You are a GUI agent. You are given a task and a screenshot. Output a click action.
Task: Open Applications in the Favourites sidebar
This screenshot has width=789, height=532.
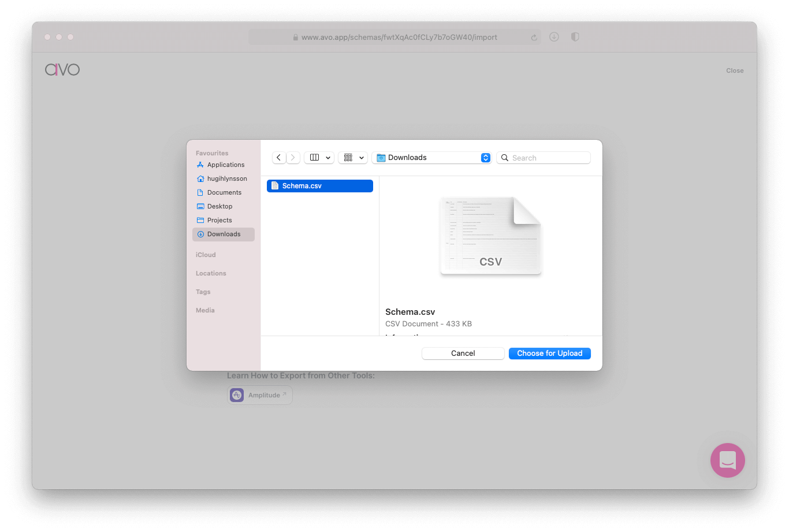[x=225, y=165]
